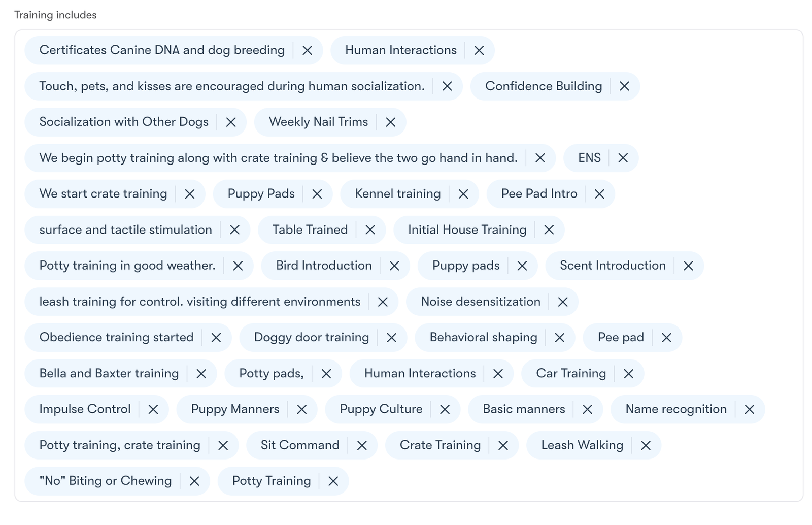812x525 pixels.
Task: Remove the Certificates Canine DNA tag
Action: (x=307, y=50)
